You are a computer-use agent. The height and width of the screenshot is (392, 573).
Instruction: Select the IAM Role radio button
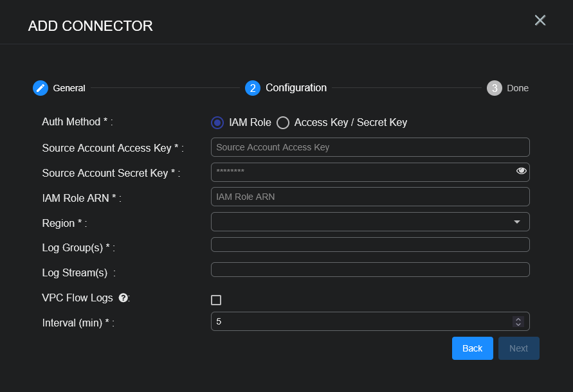click(x=218, y=123)
